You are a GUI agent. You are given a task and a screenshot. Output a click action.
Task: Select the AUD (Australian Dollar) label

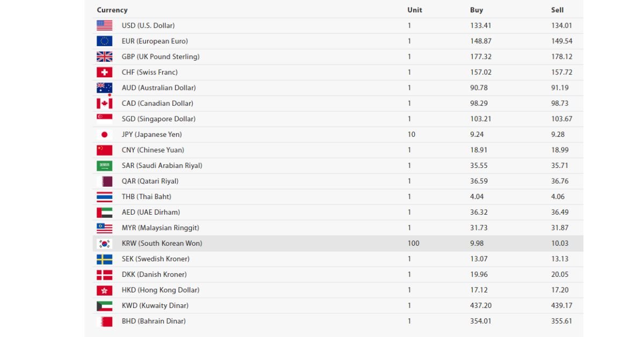[159, 87]
